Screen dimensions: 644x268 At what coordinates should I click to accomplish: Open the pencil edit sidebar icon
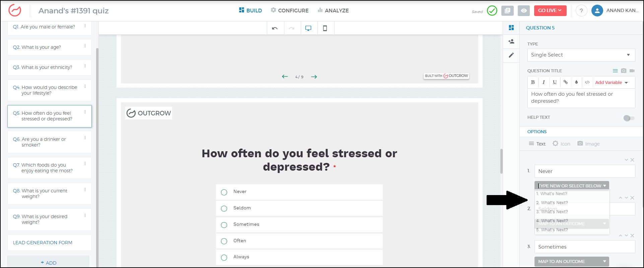click(x=511, y=55)
